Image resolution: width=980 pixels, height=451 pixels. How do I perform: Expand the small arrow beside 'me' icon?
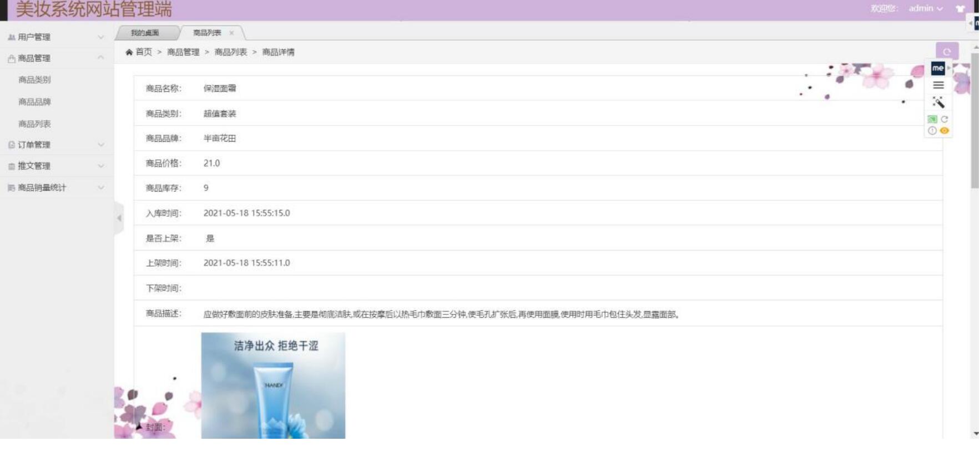point(949,68)
